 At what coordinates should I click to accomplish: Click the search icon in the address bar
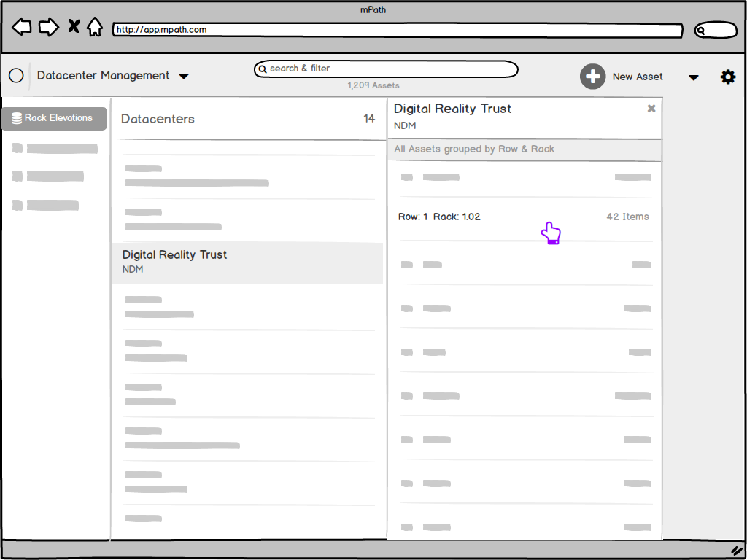[x=702, y=30]
